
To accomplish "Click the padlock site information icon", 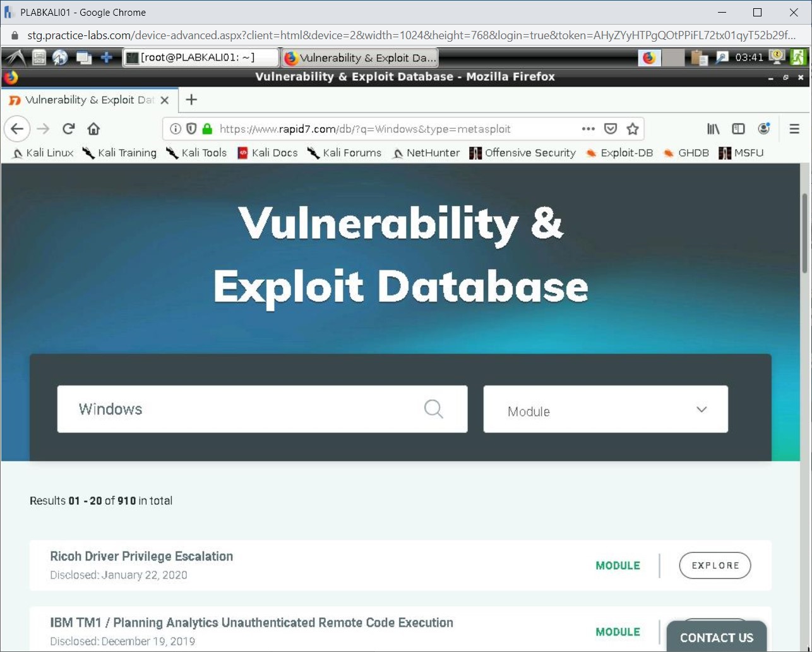I will pos(207,129).
